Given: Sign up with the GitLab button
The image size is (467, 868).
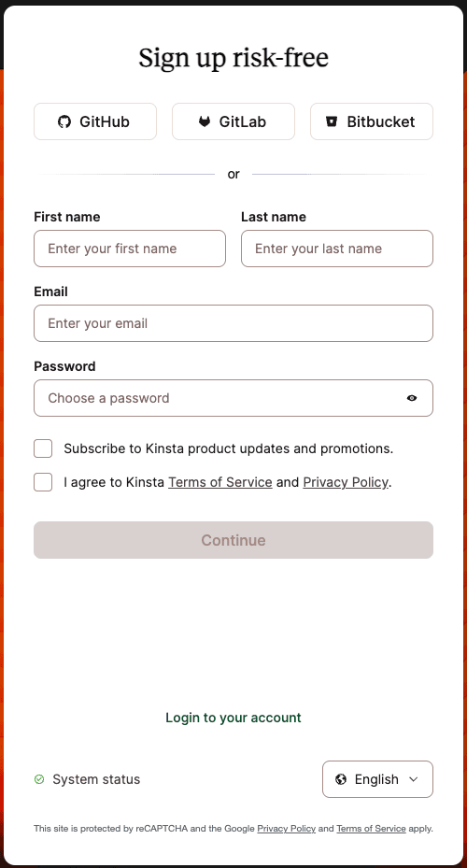Looking at the screenshot, I should coord(233,121).
